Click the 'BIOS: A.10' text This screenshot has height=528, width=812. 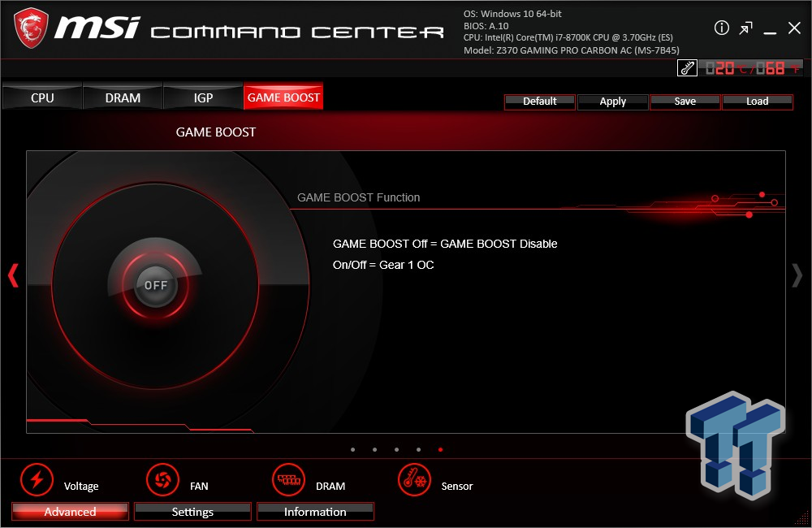click(486, 26)
